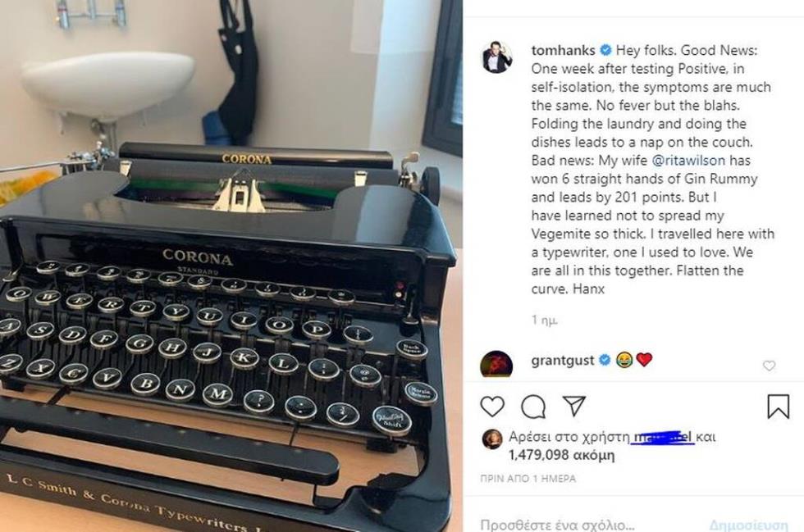View the 1,479,098 other likes list

pyautogui.click(x=561, y=455)
